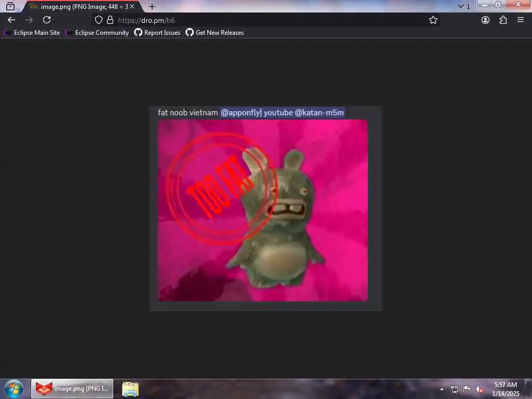Open the account profile icon
The height and width of the screenshot is (399, 532).
(485, 20)
